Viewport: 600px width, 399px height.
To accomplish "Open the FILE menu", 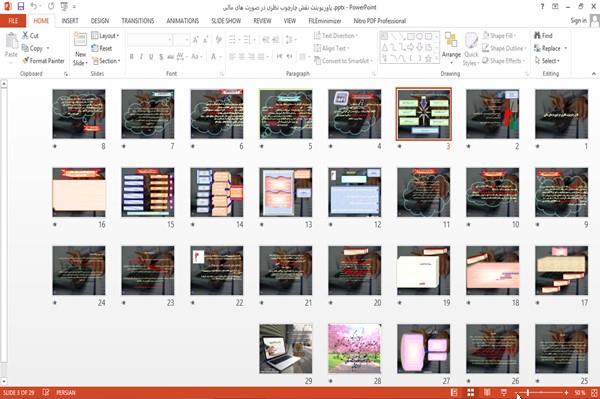I will tap(13, 21).
